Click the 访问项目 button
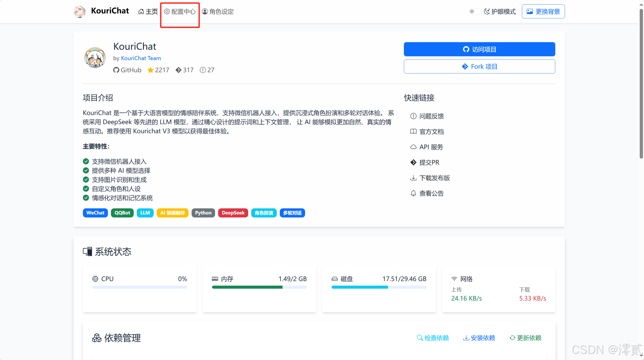This screenshot has width=644, height=360. (479, 49)
